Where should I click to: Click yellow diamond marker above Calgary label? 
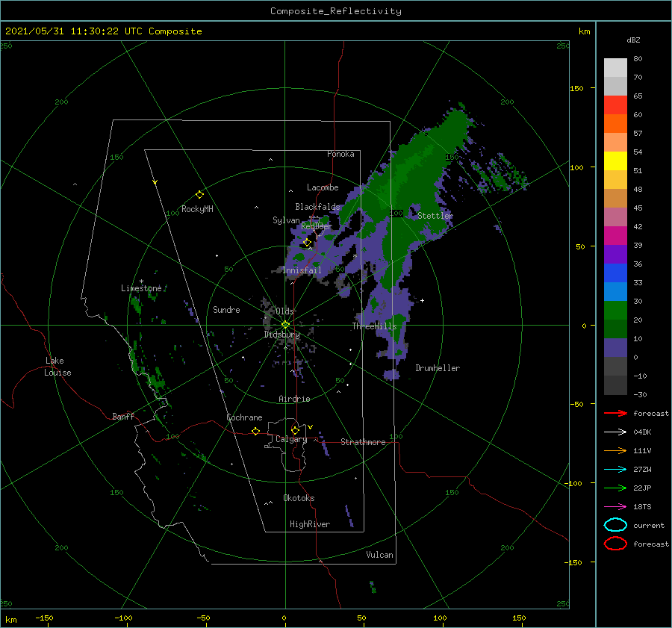click(295, 430)
